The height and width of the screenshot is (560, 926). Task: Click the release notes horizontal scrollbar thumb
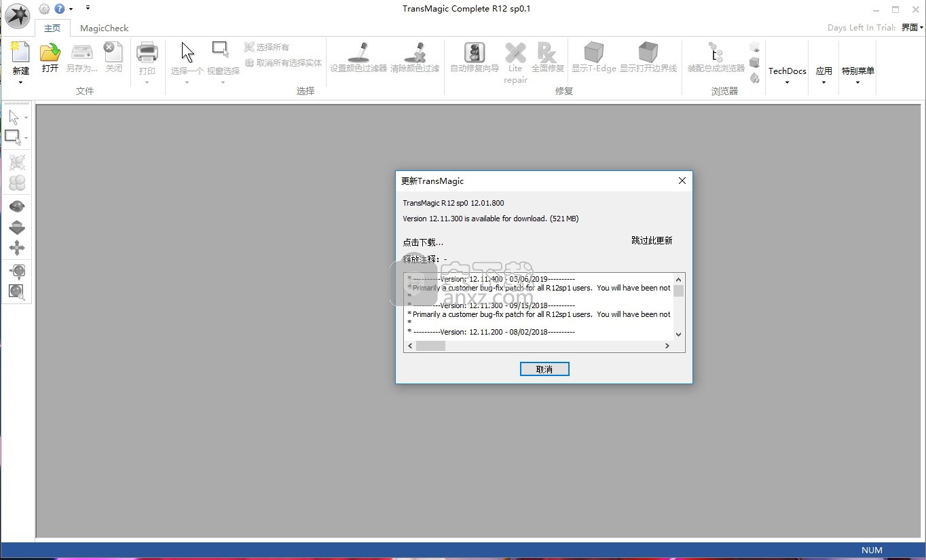click(x=430, y=346)
